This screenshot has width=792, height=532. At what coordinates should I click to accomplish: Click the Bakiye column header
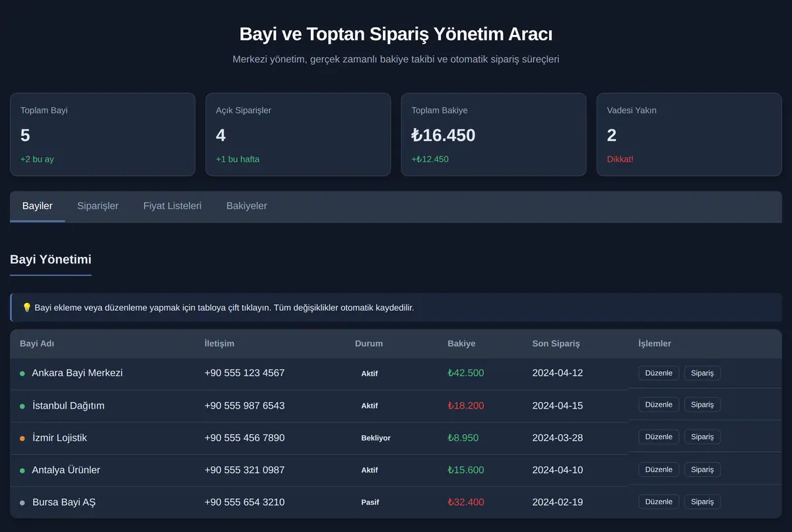tap(461, 343)
